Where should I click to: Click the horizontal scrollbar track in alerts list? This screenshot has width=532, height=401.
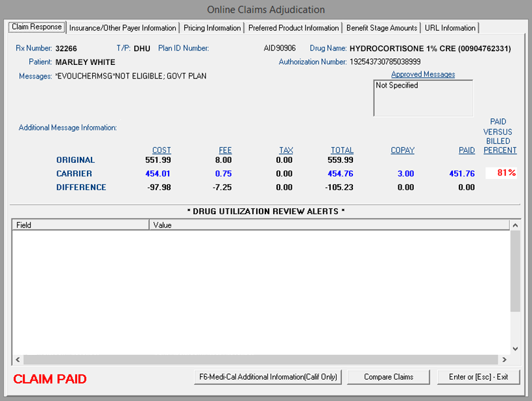tap(260, 359)
